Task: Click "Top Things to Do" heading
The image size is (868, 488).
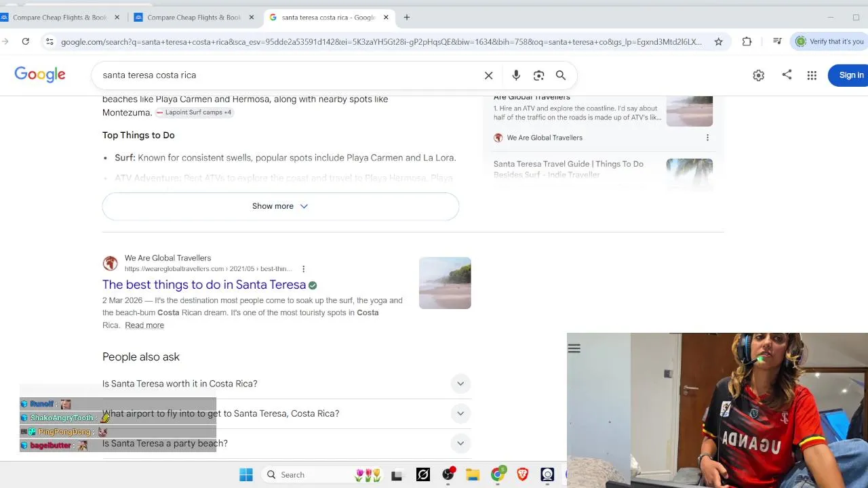Action: (x=138, y=135)
